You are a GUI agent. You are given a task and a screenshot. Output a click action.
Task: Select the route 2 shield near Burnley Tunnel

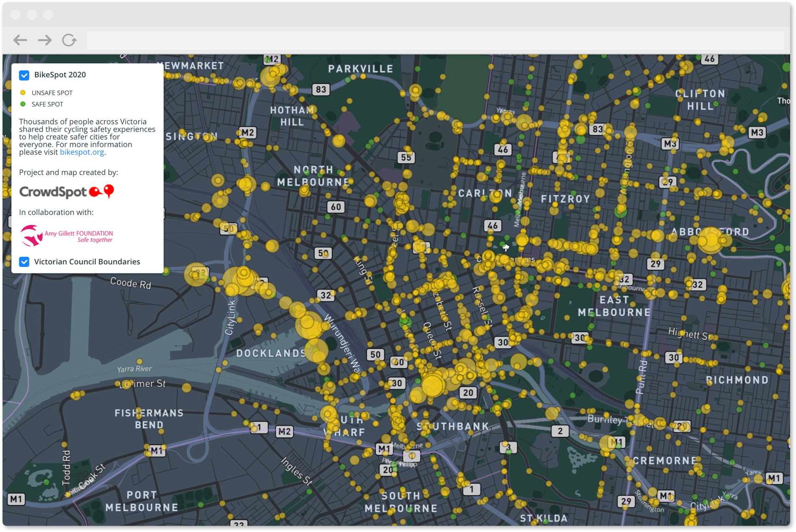pos(560,431)
